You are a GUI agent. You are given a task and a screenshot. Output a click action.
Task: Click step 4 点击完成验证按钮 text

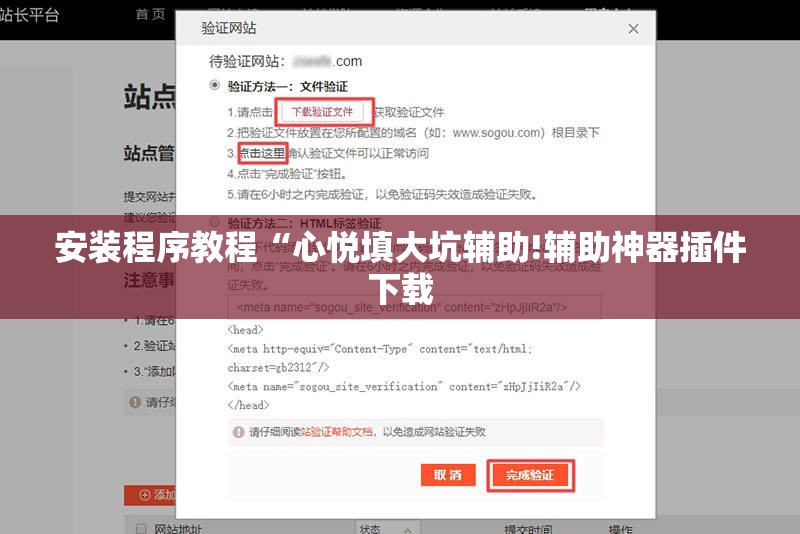(x=287, y=174)
